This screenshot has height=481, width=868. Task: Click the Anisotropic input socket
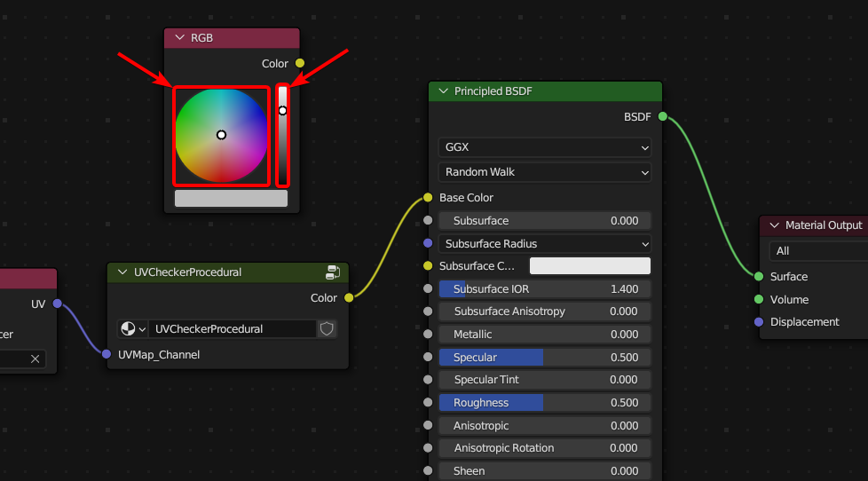428,425
